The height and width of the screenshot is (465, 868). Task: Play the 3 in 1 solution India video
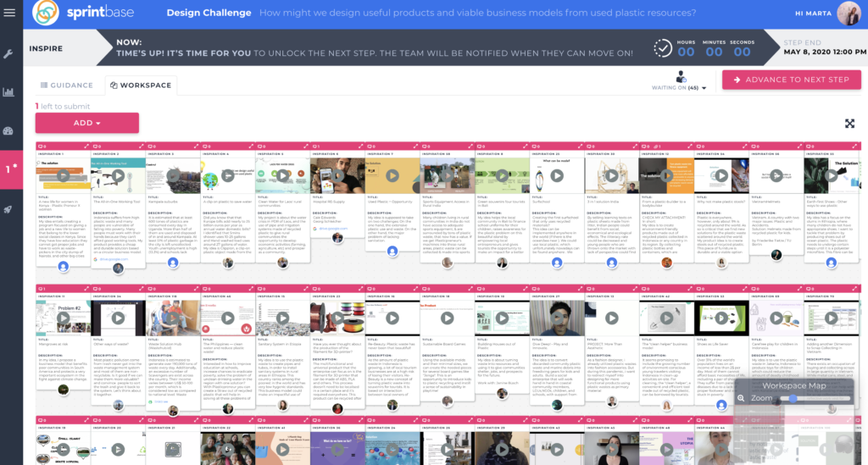[x=612, y=176]
